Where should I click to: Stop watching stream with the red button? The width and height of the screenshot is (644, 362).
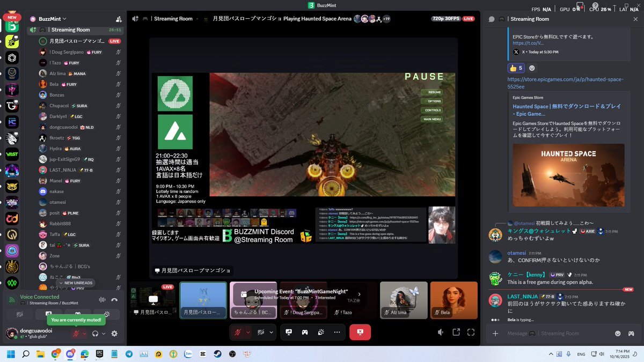pos(360,332)
